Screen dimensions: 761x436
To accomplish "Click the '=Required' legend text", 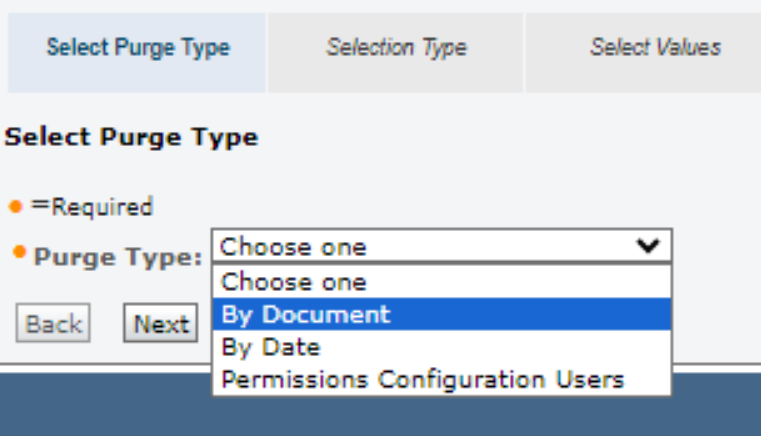I will [x=92, y=208].
